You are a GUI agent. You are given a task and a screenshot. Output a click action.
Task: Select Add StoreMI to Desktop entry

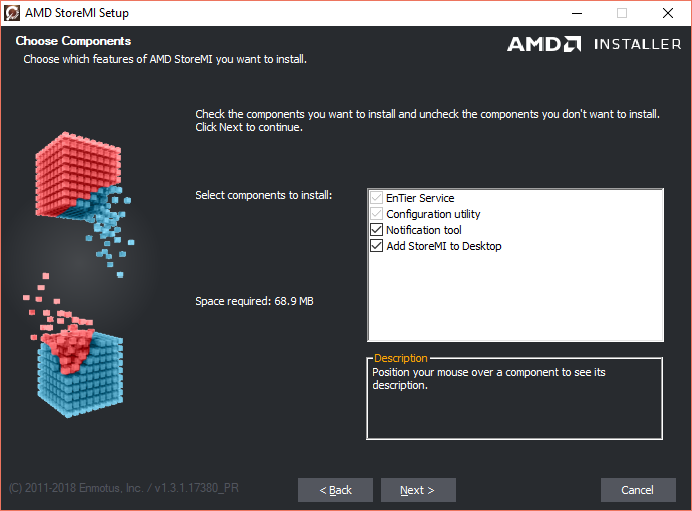(x=444, y=246)
